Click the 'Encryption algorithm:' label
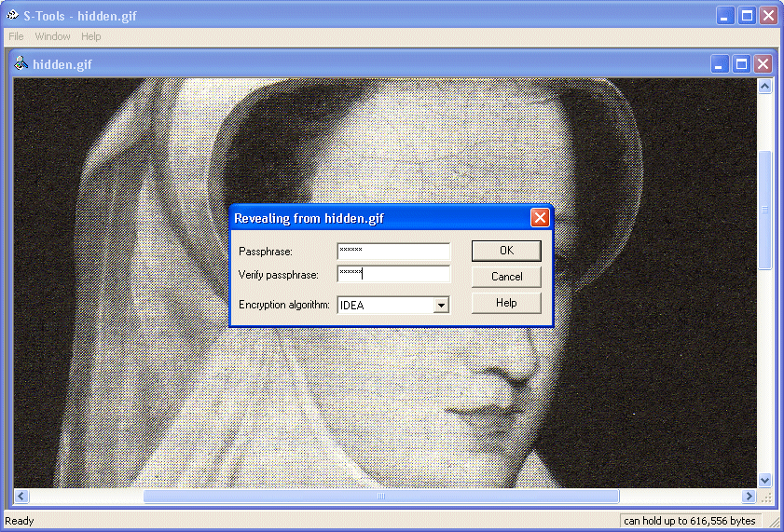The height and width of the screenshot is (532, 784). pyautogui.click(x=284, y=305)
